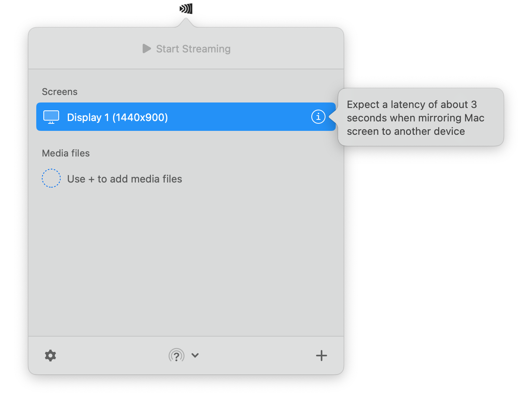Image resolution: width=532 pixels, height=406 pixels.
Task: Click the Start Streaming button
Action: click(x=186, y=48)
